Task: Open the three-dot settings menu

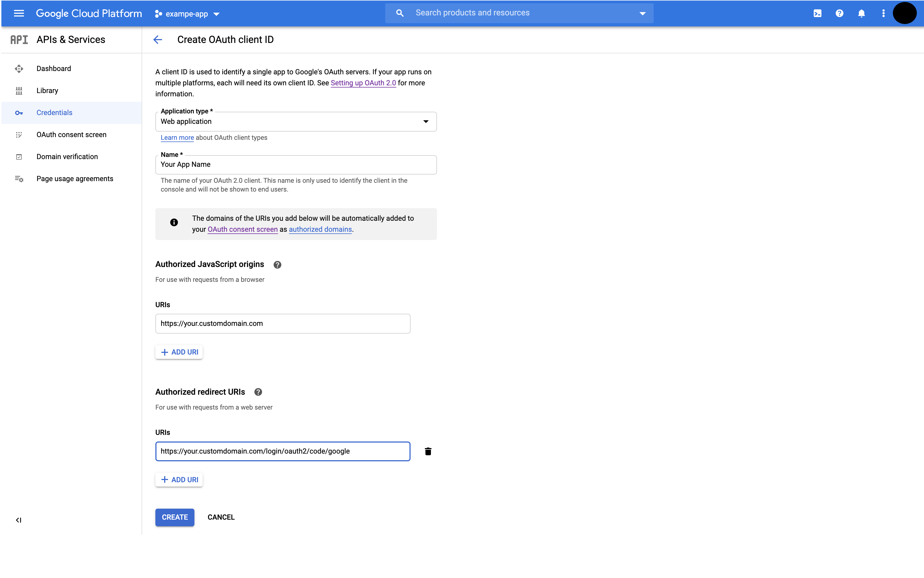Action: pyautogui.click(x=883, y=13)
